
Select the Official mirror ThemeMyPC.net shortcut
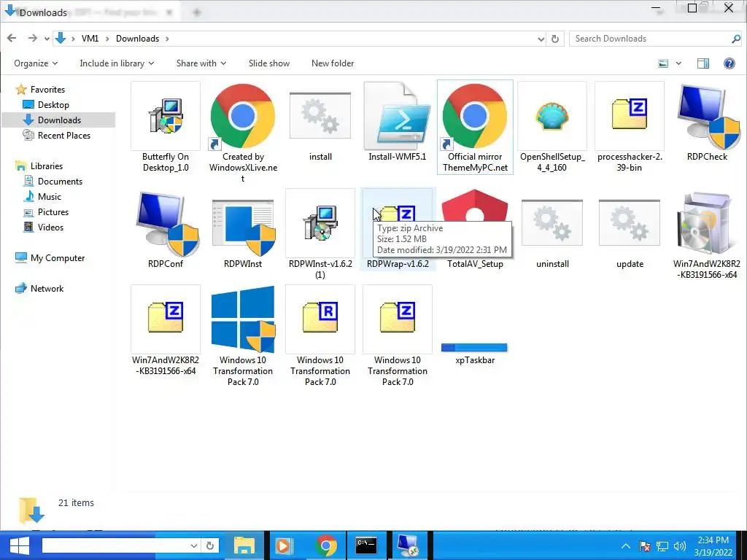475,116
